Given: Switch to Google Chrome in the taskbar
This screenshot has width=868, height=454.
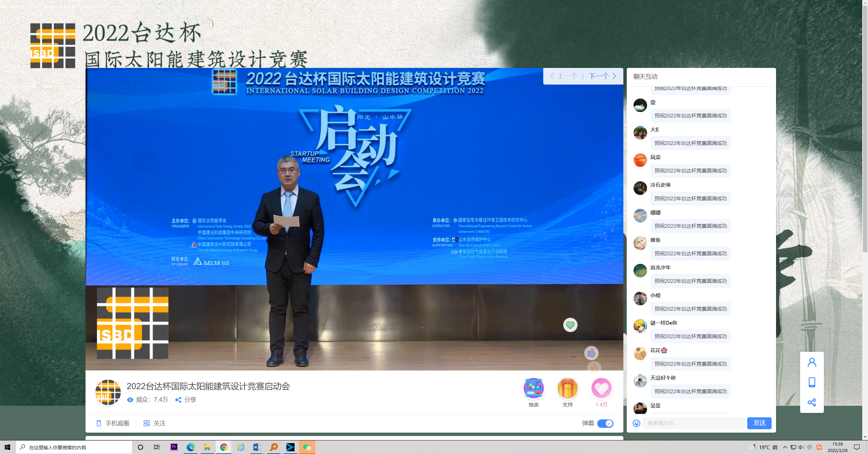Looking at the screenshot, I should pos(224,447).
